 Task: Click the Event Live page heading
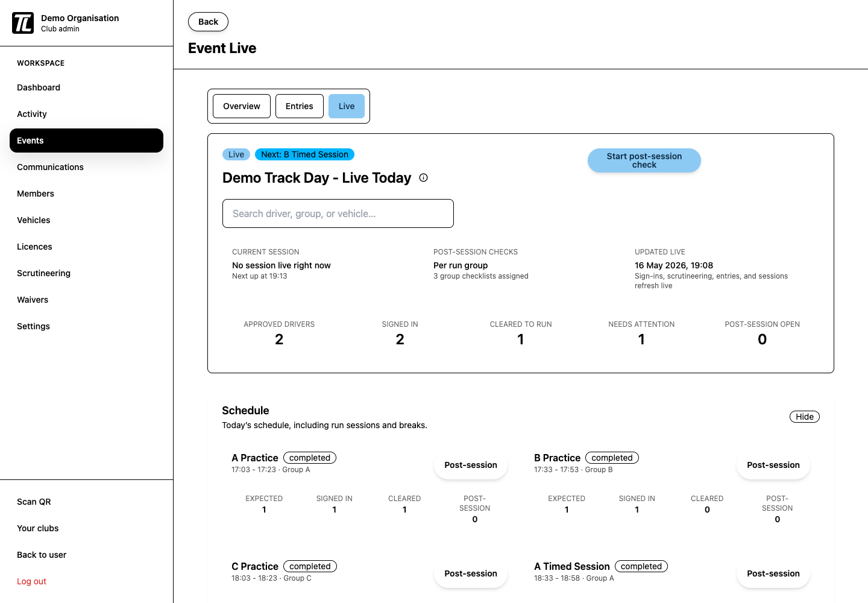pyautogui.click(x=222, y=48)
